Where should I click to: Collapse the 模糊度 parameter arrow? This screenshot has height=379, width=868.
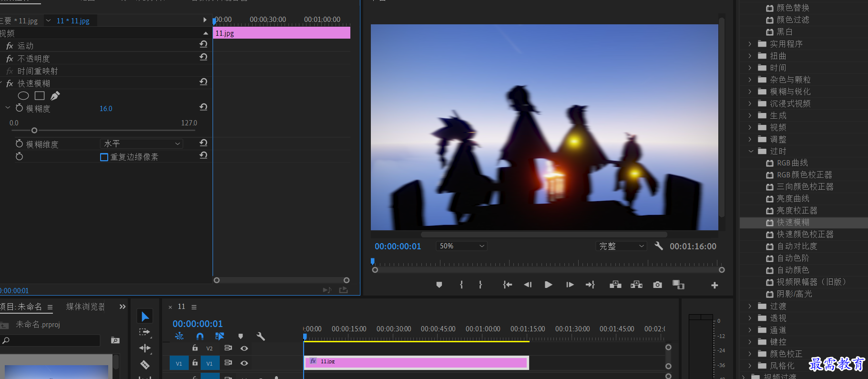(x=8, y=108)
